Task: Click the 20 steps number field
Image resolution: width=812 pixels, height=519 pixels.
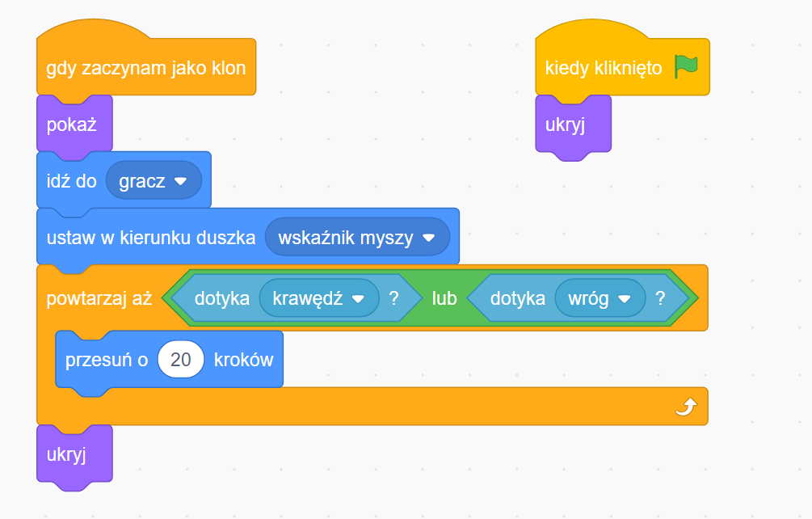Action: 181,360
